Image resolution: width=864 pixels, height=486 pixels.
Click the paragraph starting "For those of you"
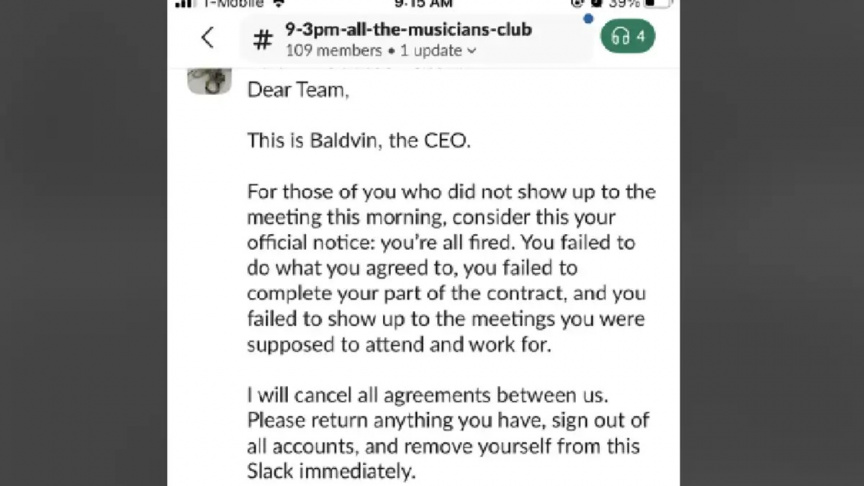click(x=446, y=268)
